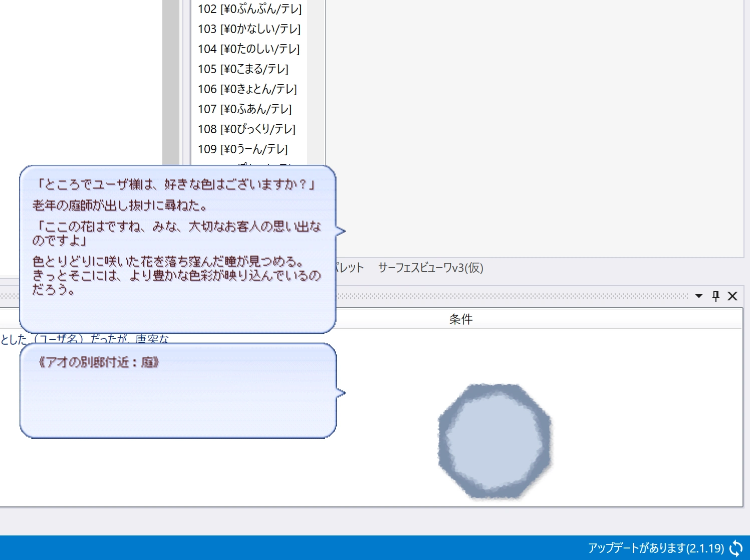Close the lower panel with X icon
Viewport: 750px width, 560px height.
pyautogui.click(x=732, y=296)
